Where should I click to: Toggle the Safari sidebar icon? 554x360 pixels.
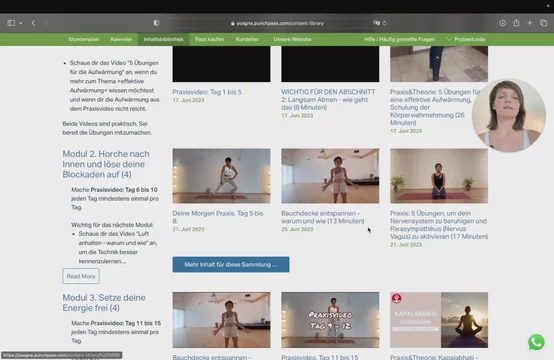11,23
